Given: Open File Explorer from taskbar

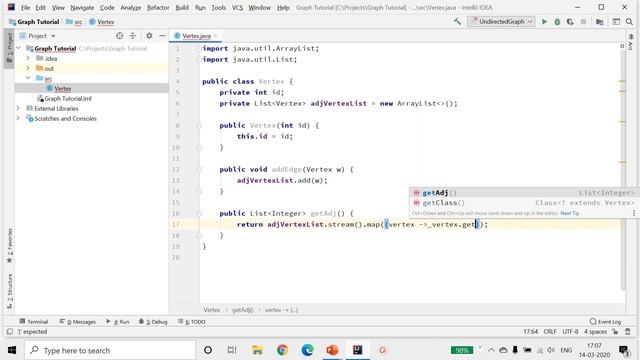Looking at the screenshot, I should [257, 350].
